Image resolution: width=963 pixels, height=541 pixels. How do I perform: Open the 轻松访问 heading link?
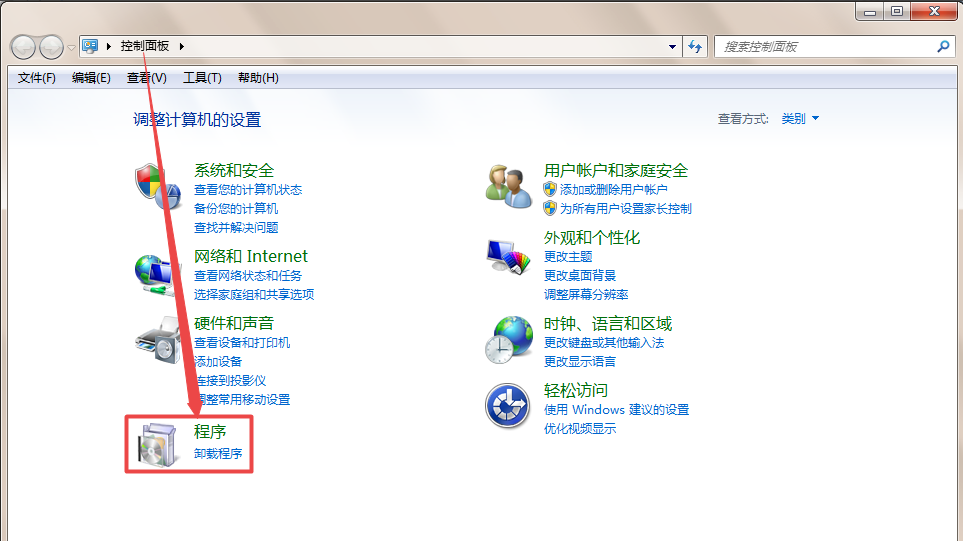(x=576, y=391)
